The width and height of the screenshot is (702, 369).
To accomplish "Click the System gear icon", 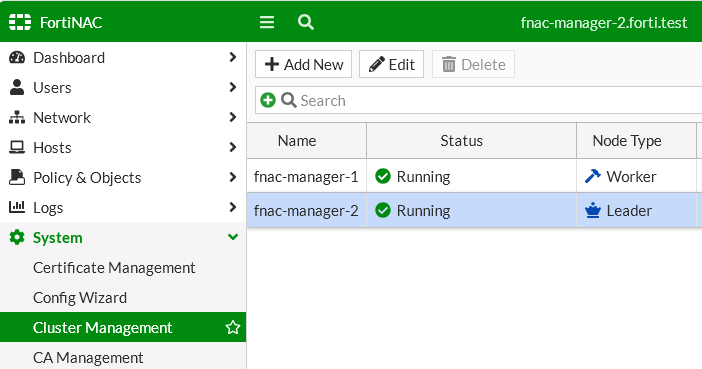I will 17,237.
